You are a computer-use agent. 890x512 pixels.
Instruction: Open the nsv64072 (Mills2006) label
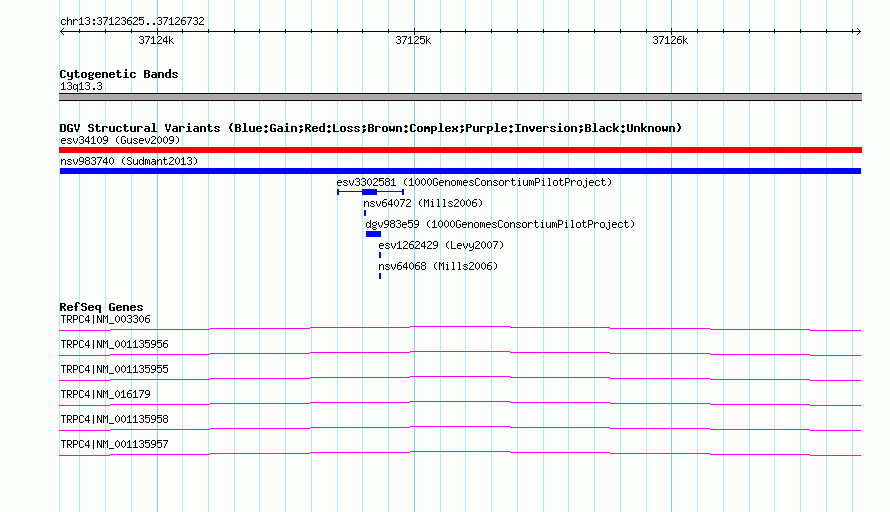423,203
